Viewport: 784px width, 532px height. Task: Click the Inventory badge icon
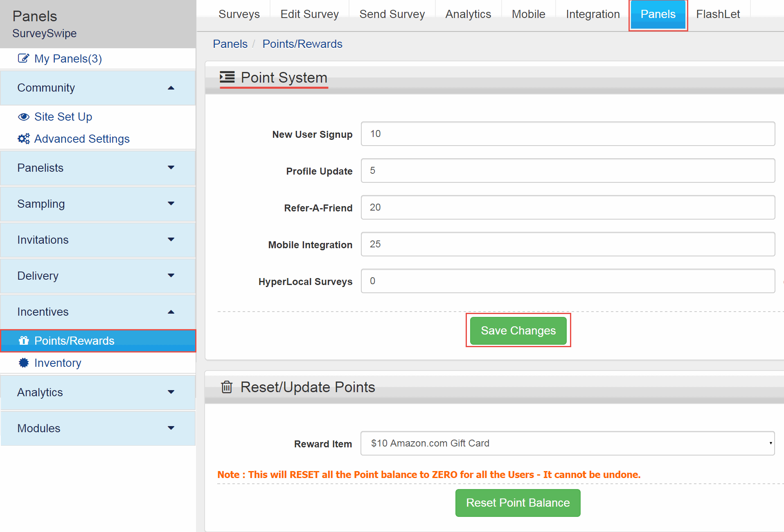coord(24,363)
